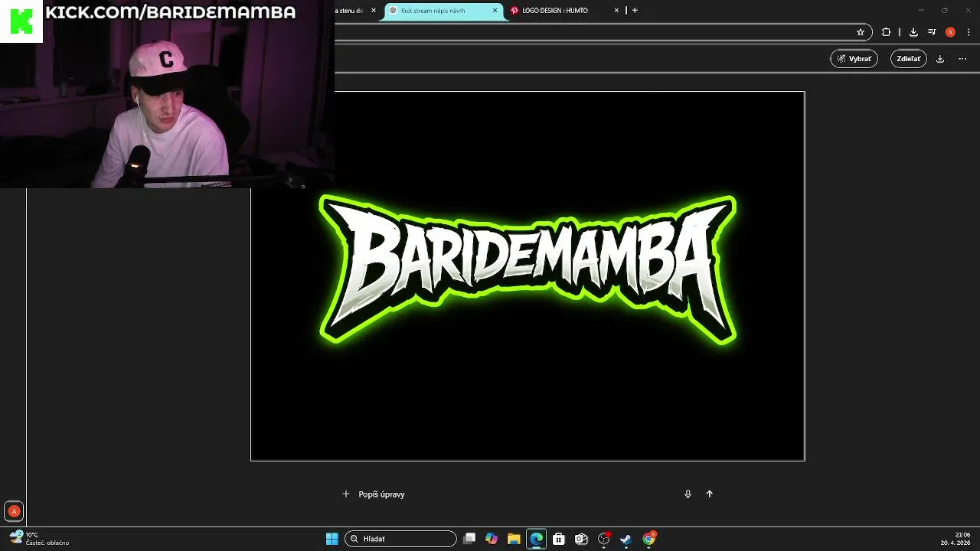Open the media control icon in the browser toolbar
Image resolution: width=980 pixels, height=551 pixels.
pyautogui.click(x=932, y=32)
